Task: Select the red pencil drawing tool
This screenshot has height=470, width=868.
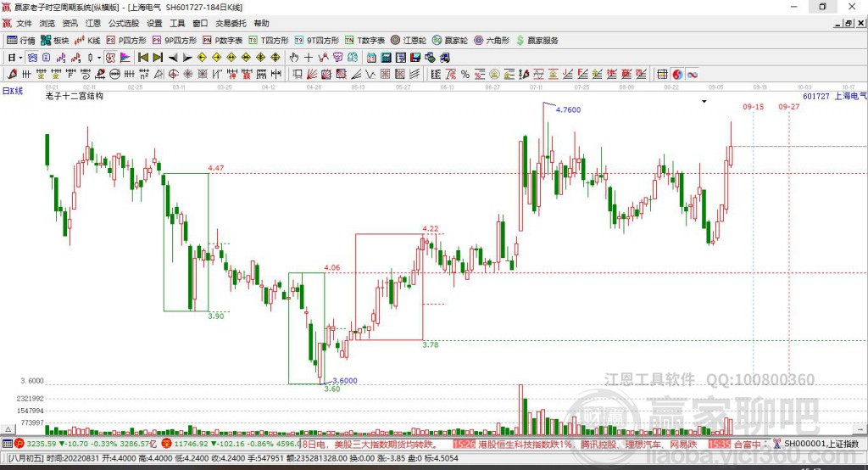Action: coord(12,75)
